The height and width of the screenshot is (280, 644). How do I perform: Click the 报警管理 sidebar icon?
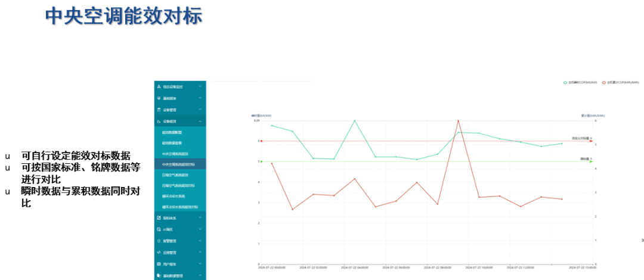point(159,241)
